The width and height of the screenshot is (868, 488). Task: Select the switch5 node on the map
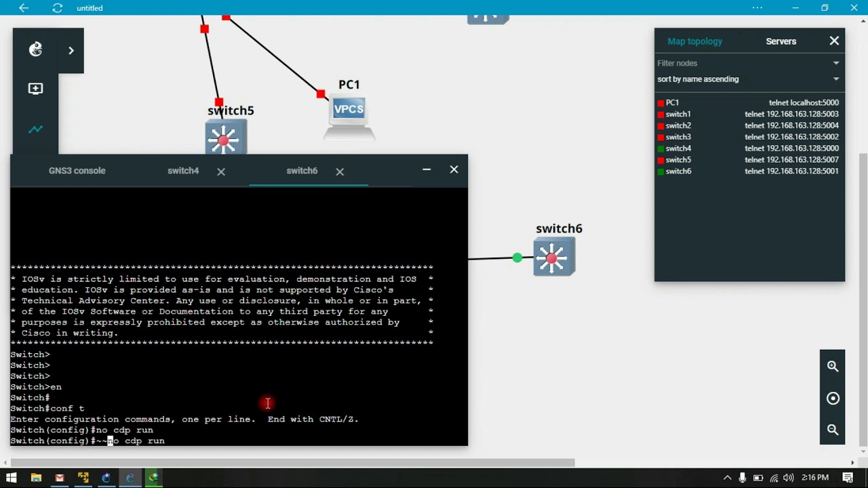coord(226,138)
